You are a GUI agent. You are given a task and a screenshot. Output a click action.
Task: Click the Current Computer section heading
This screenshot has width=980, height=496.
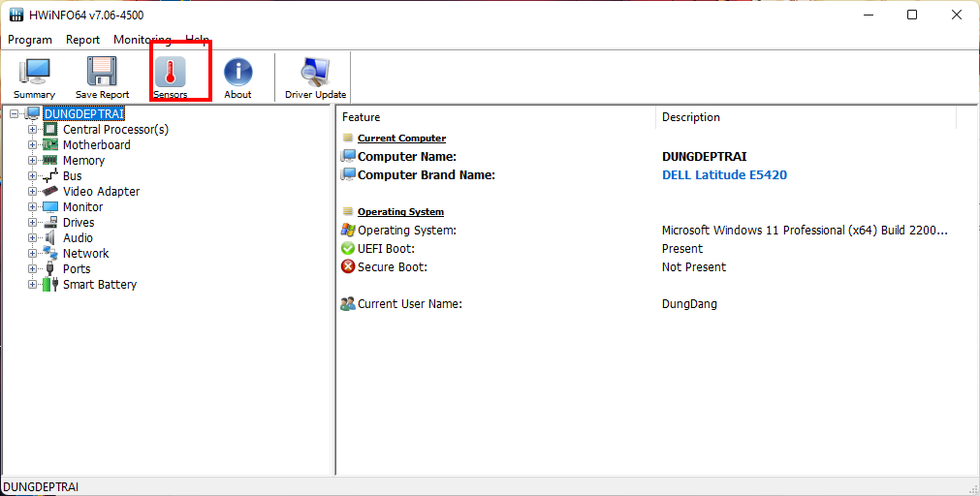tap(402, 139)
